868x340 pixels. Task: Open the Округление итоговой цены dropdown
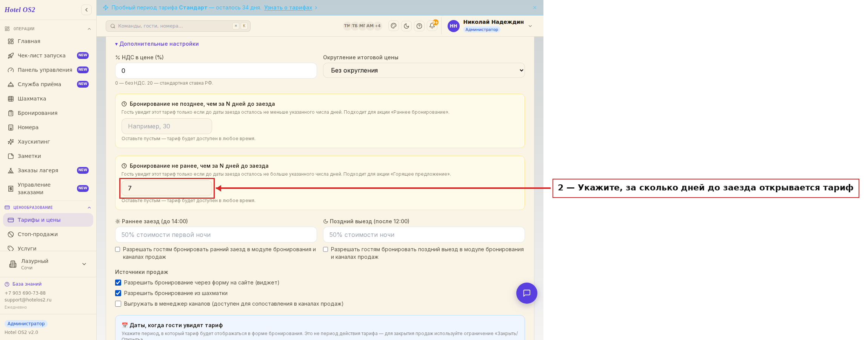pyautogui.click(x=424, y=70)
